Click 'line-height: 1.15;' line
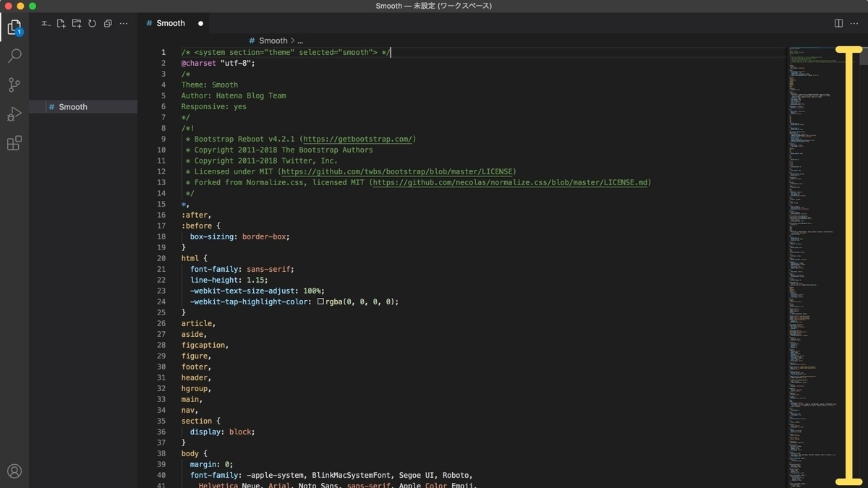868x488 pixels. pos(229,280)
